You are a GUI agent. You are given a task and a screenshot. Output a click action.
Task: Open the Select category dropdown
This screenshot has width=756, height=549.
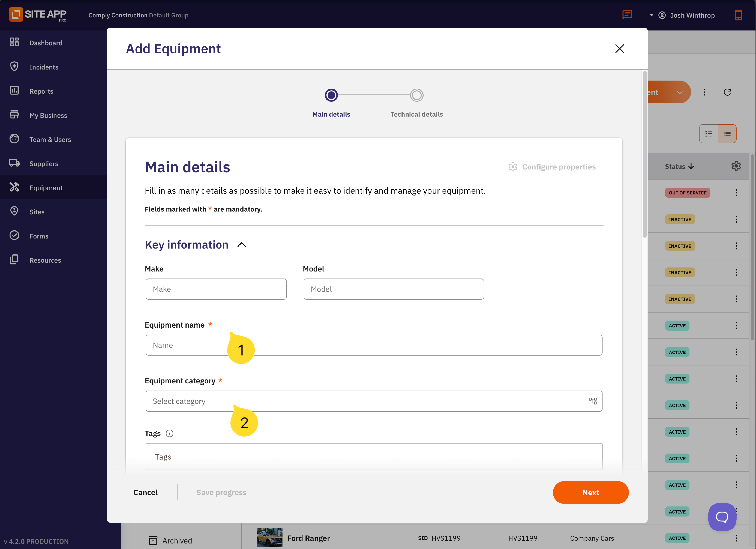pyautogui.click(x=374, y=401)
